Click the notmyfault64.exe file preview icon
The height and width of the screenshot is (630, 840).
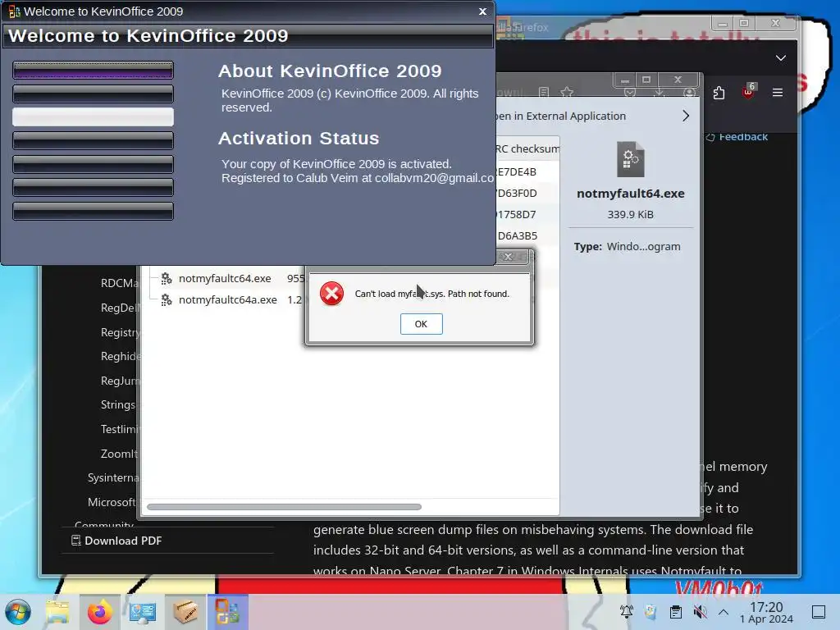tap(631, 159)
